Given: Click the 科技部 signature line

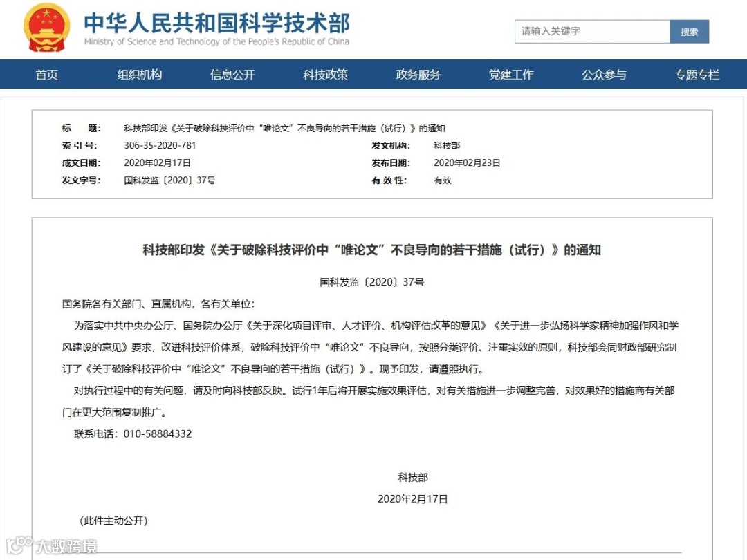Looking at the screenshot, I should (413, 477).
